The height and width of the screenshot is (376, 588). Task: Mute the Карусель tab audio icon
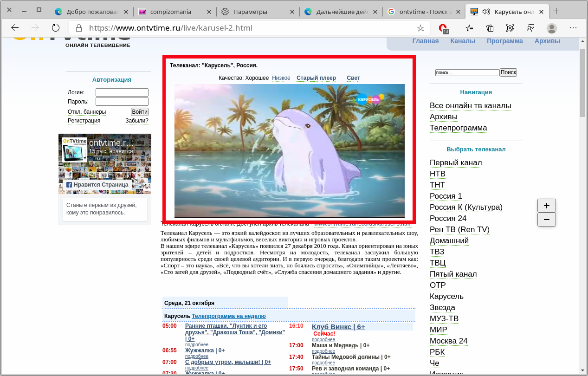pyautogui.click(x=486, y=12)
